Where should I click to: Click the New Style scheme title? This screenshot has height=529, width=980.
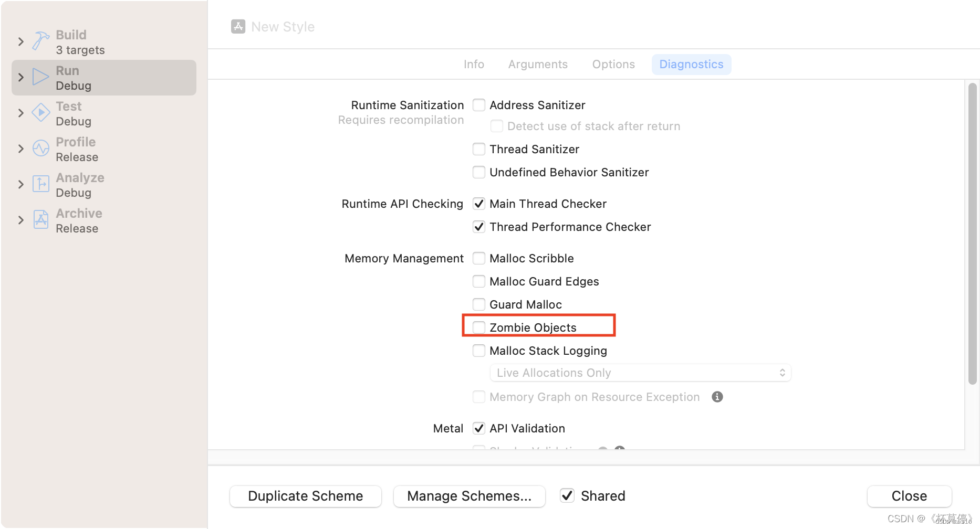pyautogui.click(x=283, y=27)
